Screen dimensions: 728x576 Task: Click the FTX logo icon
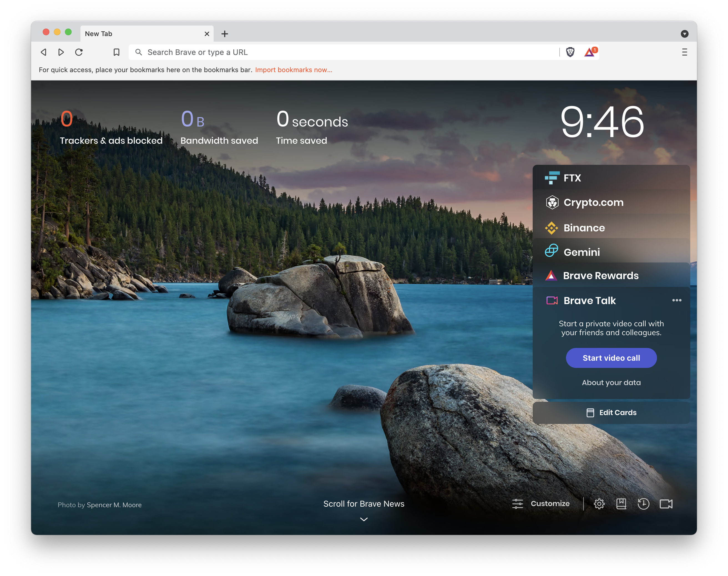click(552, 178)
